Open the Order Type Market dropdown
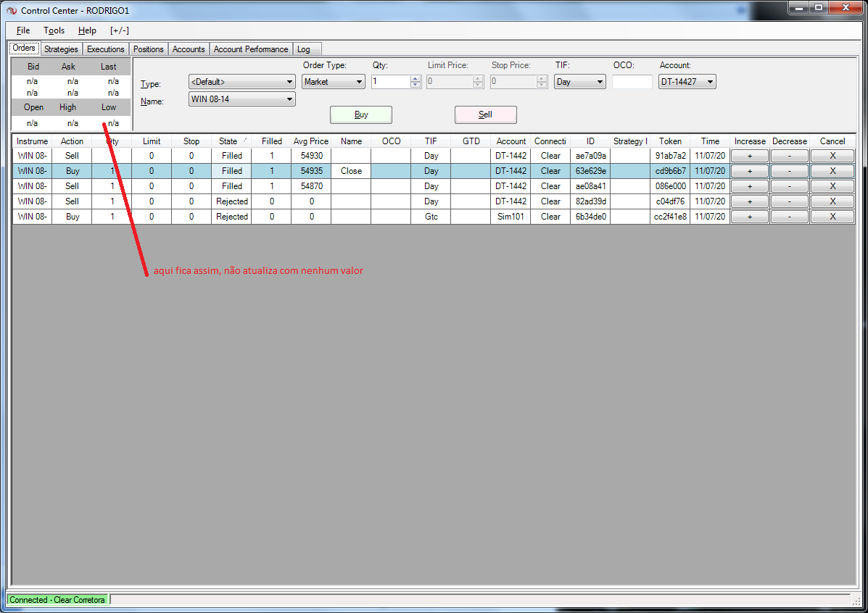The height and width of the screenshot is (613, 868). [x=334, y=82]
